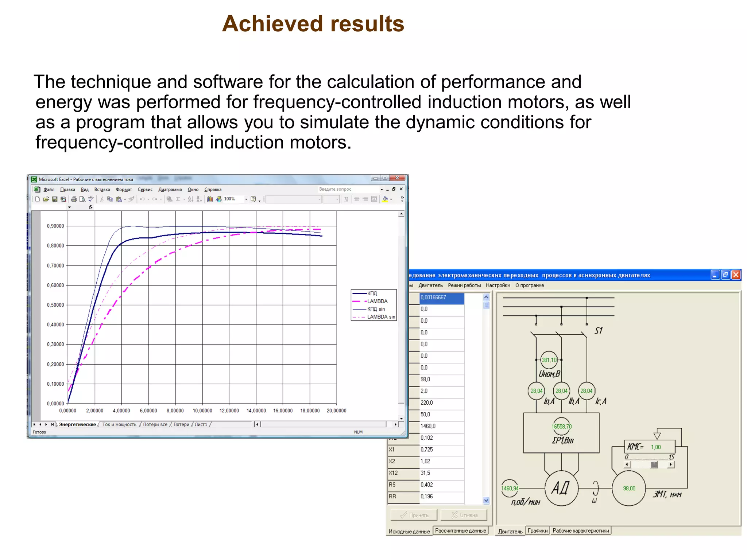Open the font size combo box in Excel
The height and width of the screenshot is (560, 747).
pyautogui.click(x=331, y=199)
